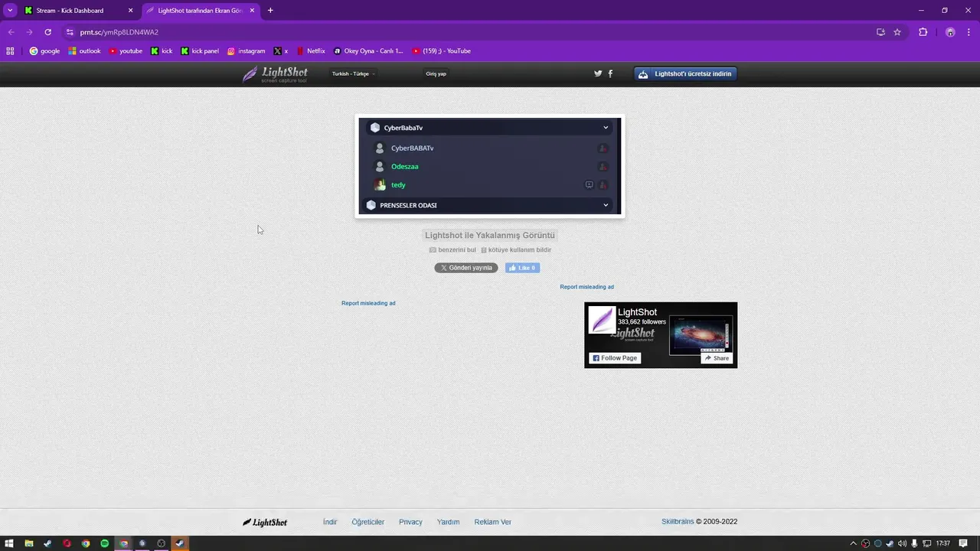
Task: Click the install app icon in address bar
Action: [x=880, y=32]
